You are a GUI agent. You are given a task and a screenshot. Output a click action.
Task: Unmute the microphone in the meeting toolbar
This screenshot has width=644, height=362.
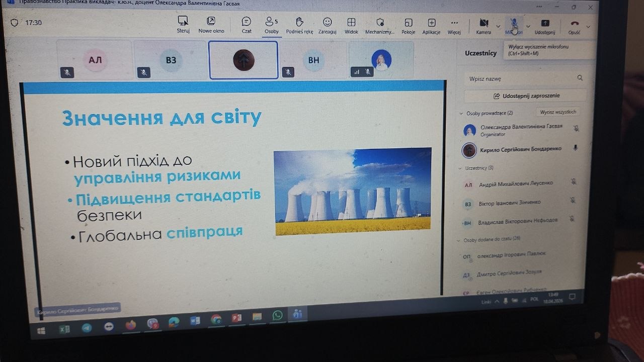(514, 24)
